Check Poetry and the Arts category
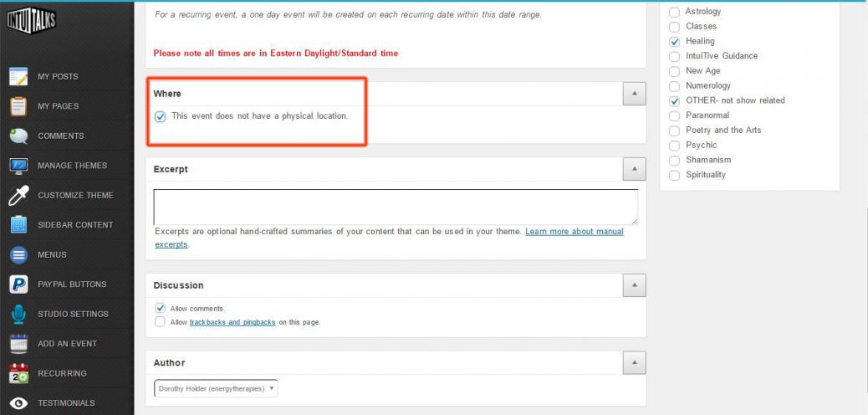The height and width of the screenshot is (415, 868). point(674,131)
